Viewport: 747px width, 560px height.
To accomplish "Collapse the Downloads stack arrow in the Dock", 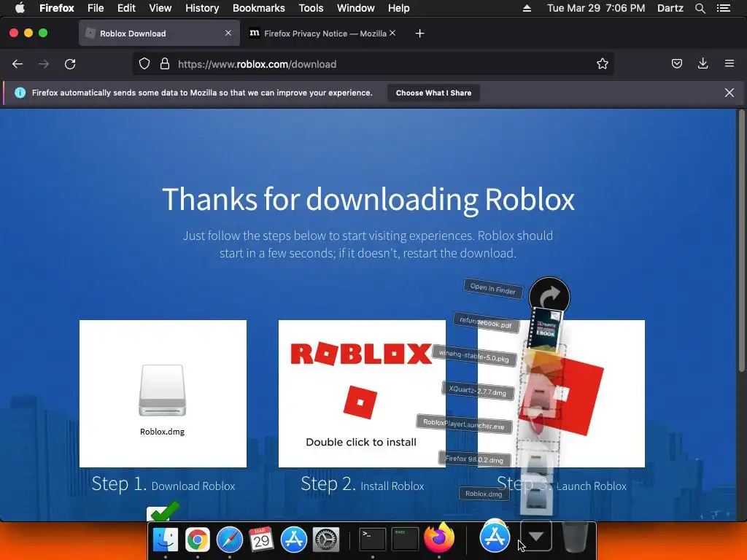I will tap(536, 536).
